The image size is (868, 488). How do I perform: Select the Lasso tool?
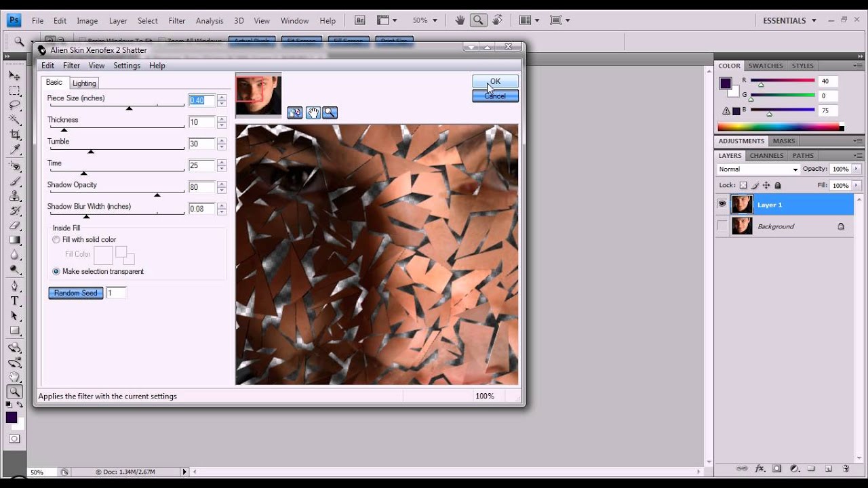click(14, 106)
